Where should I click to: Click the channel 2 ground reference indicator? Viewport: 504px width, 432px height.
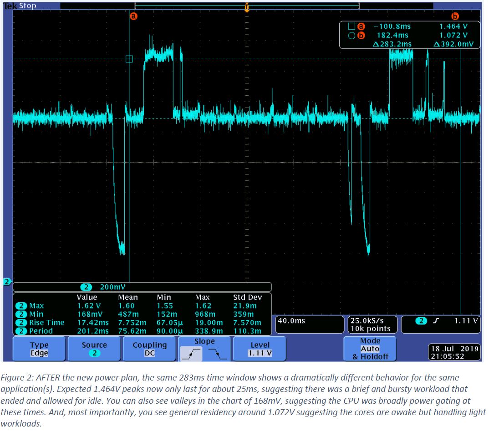click(7, 282)
